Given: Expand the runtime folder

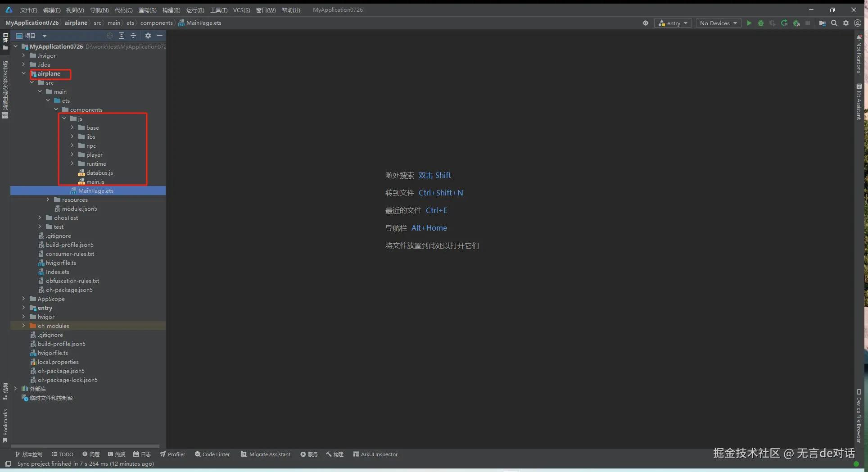Looking at the screenshot, I should coord(72,163).
